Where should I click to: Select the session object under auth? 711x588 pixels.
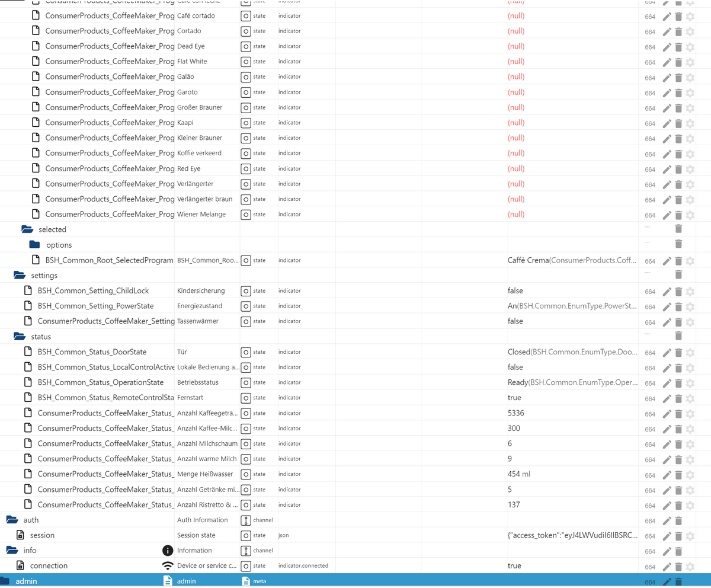point(42,535)
